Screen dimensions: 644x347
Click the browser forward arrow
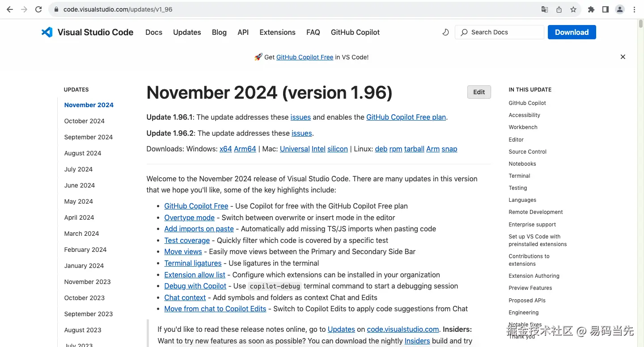click(x=24, y=9)
